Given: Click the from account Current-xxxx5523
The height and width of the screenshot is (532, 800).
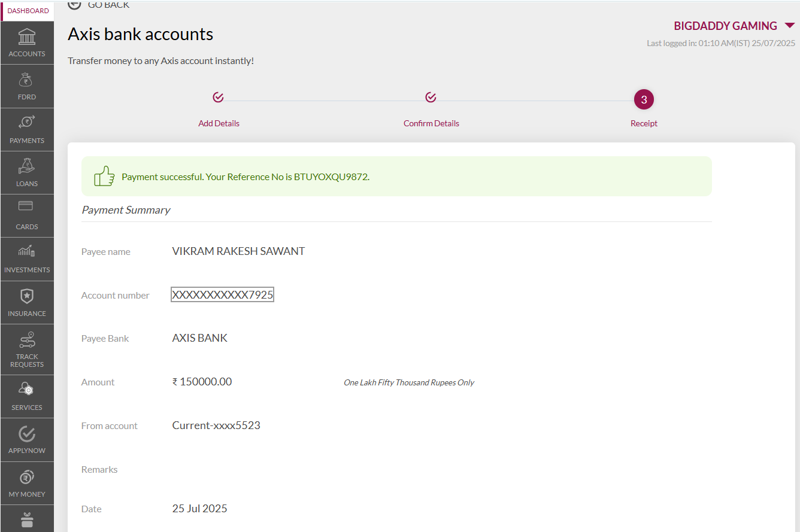Looking at the screenshot, I should pos(216,425).
